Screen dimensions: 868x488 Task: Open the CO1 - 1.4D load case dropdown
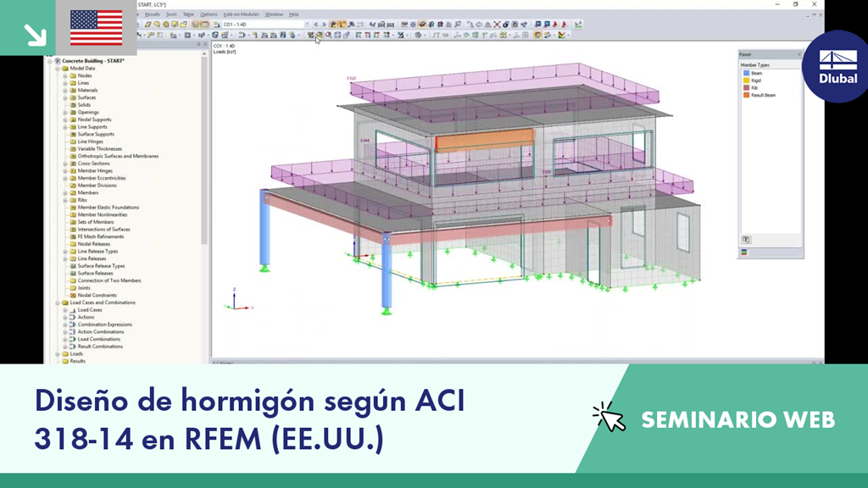pyautogui.click(x=307, y=25)
